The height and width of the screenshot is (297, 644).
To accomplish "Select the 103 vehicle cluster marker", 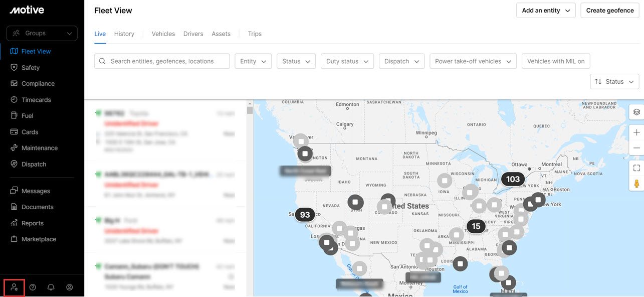I will 513,179.
